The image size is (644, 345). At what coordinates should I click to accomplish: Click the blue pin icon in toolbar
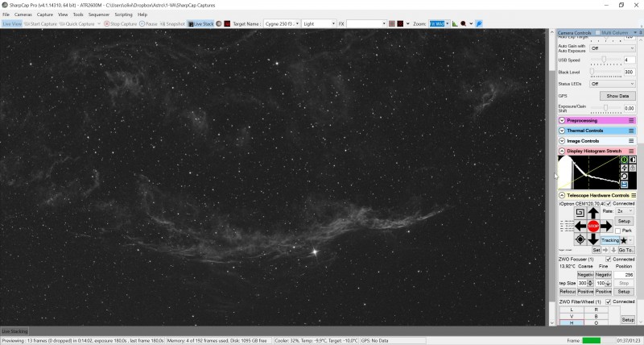(x=479, y=24)
